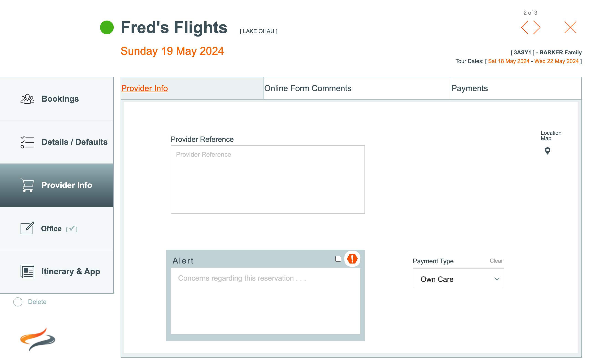Viewport: 591px width, 364px height.
Task: Click Clear next to Payment Type
Action: pyautogui.click(x=496, y=261)
